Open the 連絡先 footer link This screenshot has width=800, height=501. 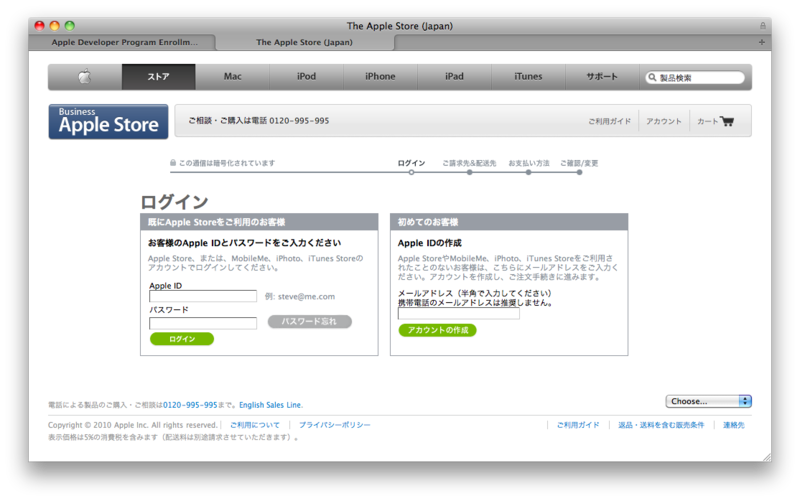(x=734, y=425)
